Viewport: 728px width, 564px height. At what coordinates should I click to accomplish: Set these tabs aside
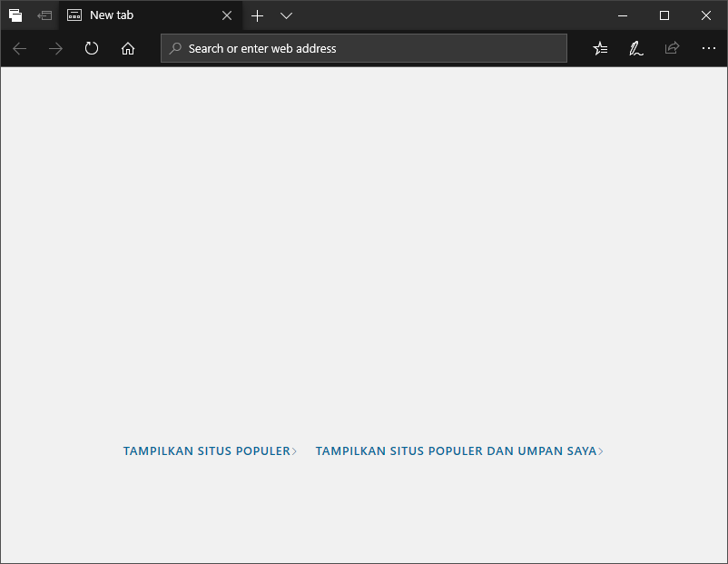point(44,15)
